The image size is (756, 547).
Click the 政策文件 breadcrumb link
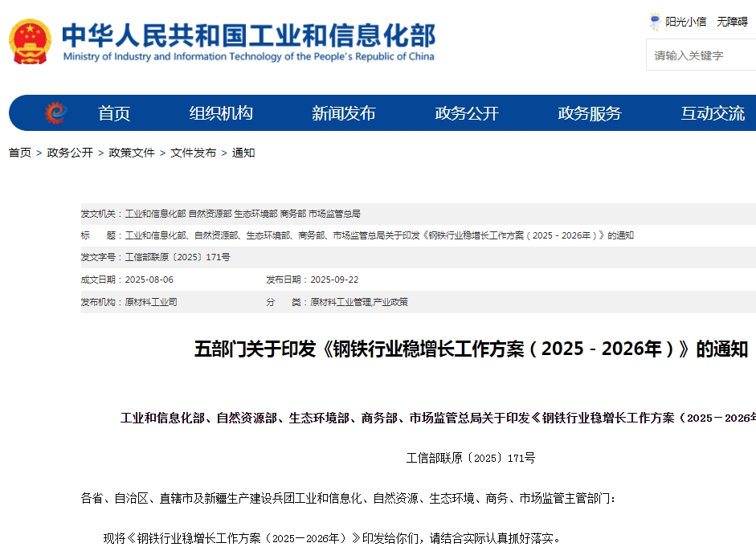pos(132,153)
